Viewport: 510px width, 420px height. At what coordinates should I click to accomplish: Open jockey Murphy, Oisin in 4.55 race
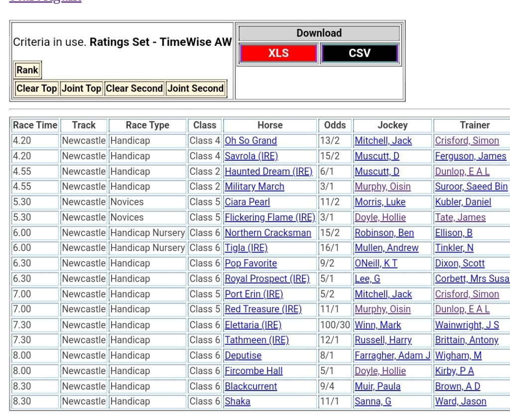pyautogui.click(x=382, y=187)
